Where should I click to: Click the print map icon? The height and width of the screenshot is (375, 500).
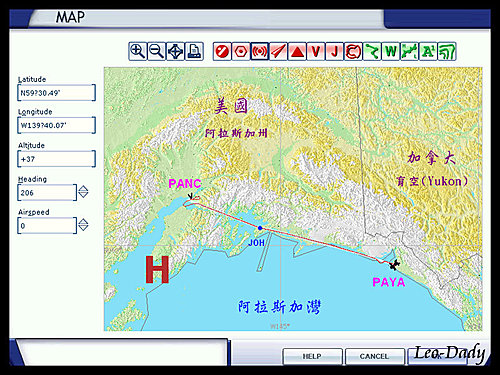pos(194,51)
